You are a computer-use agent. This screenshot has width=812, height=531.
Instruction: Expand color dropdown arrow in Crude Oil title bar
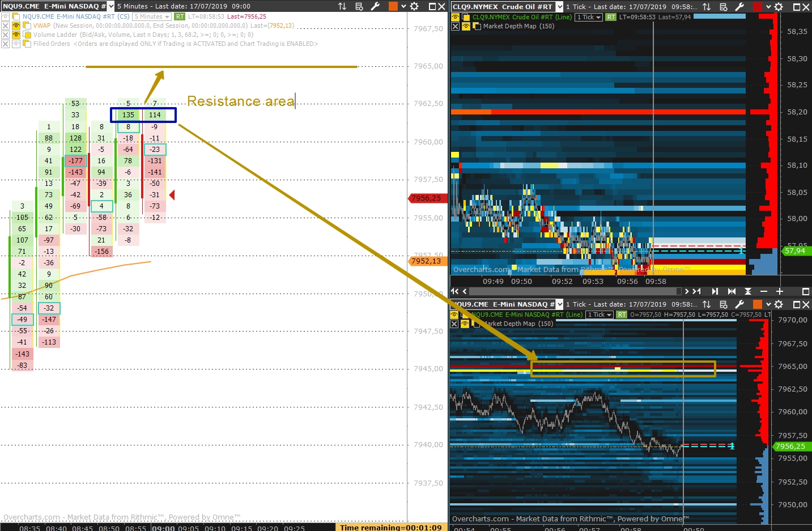(x=768, y=7)
